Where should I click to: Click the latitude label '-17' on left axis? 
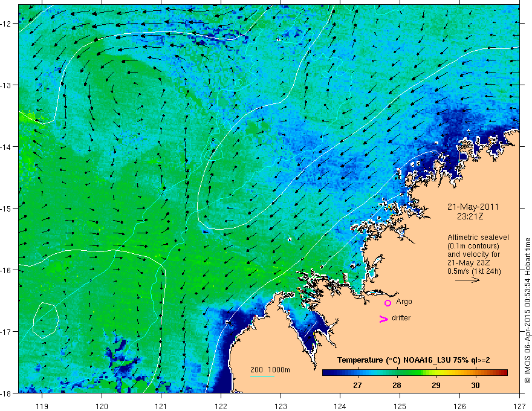tap(7, 332)
